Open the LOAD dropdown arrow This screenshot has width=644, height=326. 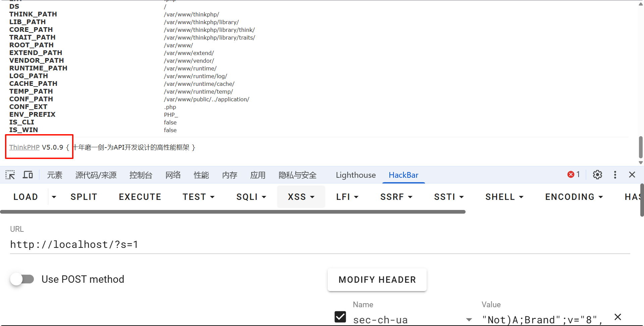coord(54,197)
